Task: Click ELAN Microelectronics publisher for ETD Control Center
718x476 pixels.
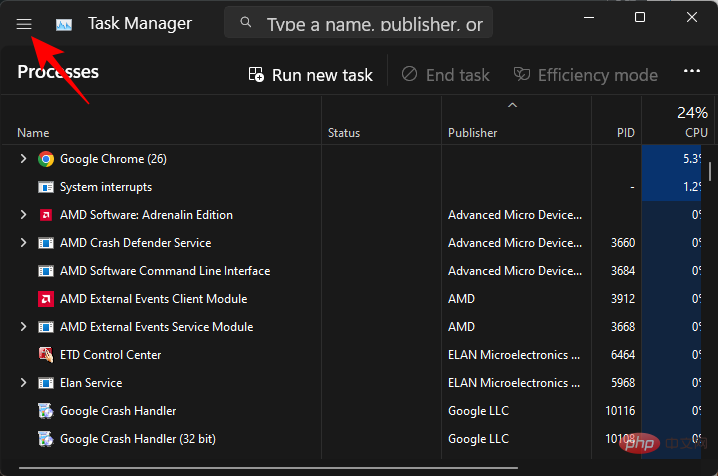Action: click(x=514, y=355)
